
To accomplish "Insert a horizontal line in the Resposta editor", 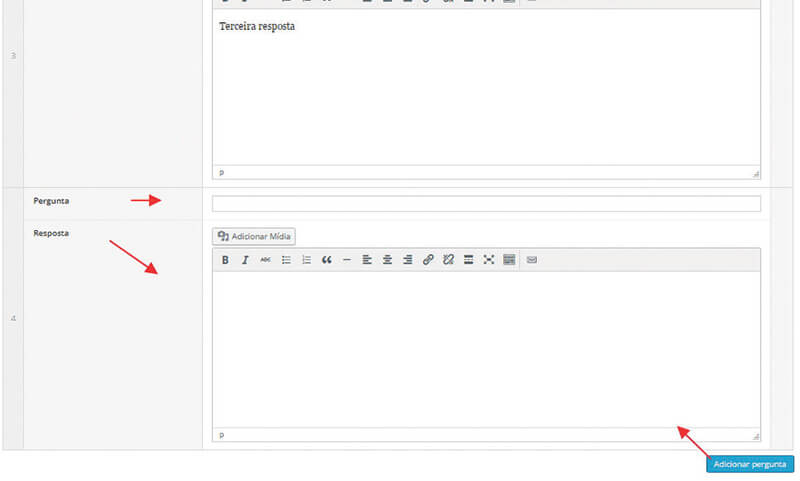I will pyautogui.click(x=347, y=260).
